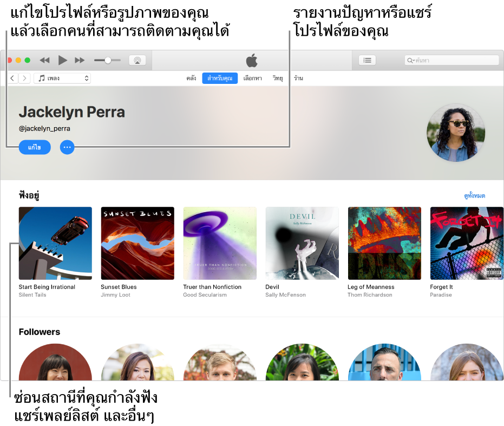
Task: Open the Up Next list icon
Action: pos(367,60)
